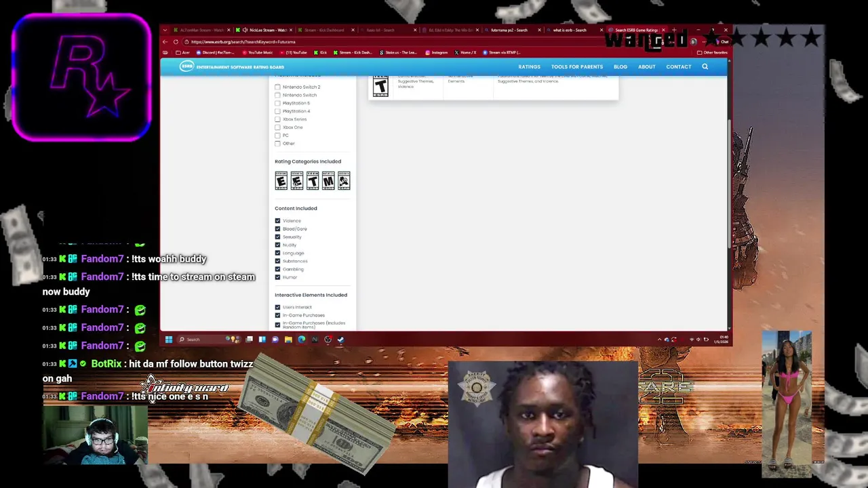
Task: Check the Xbox One platform box
Action: tap(277, 127)
